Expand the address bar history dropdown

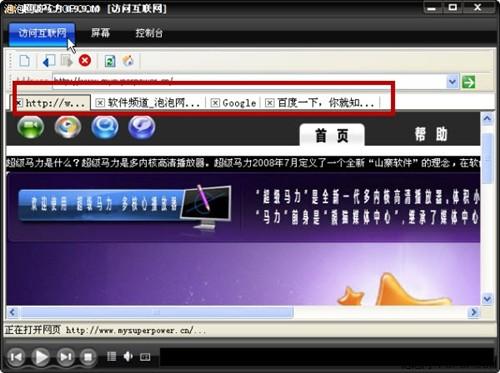pos(452,82)
